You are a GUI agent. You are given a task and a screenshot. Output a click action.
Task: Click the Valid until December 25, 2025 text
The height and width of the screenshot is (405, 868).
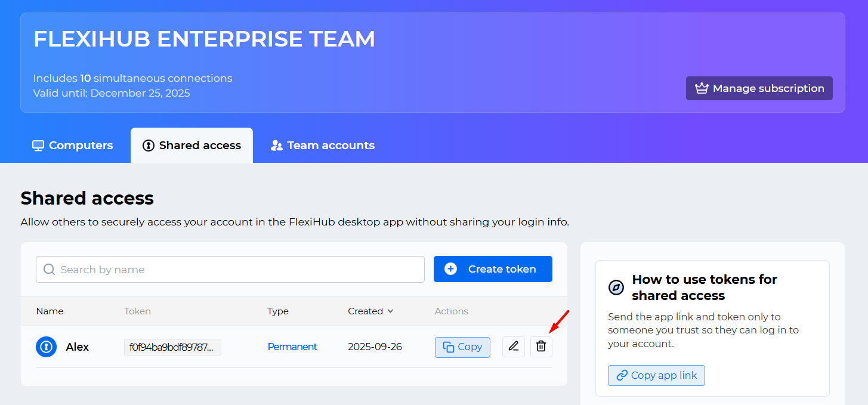[x=112, y=93]
